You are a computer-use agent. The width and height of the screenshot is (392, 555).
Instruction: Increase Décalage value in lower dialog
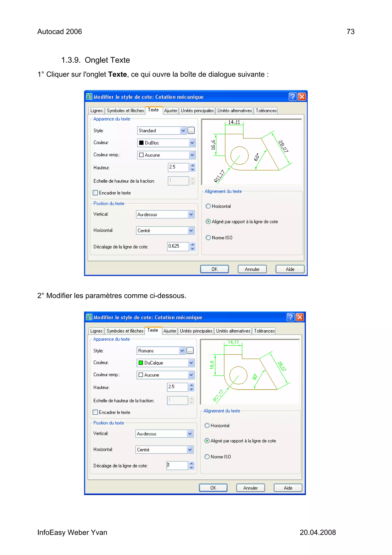192,464
